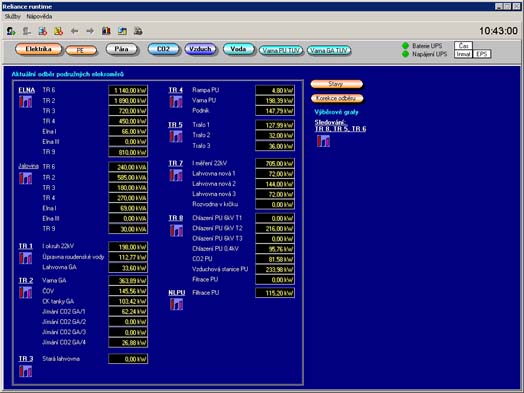Switch to the Pára section
Image resolution: width=524 pixels, height=393 pixels.
121,49
